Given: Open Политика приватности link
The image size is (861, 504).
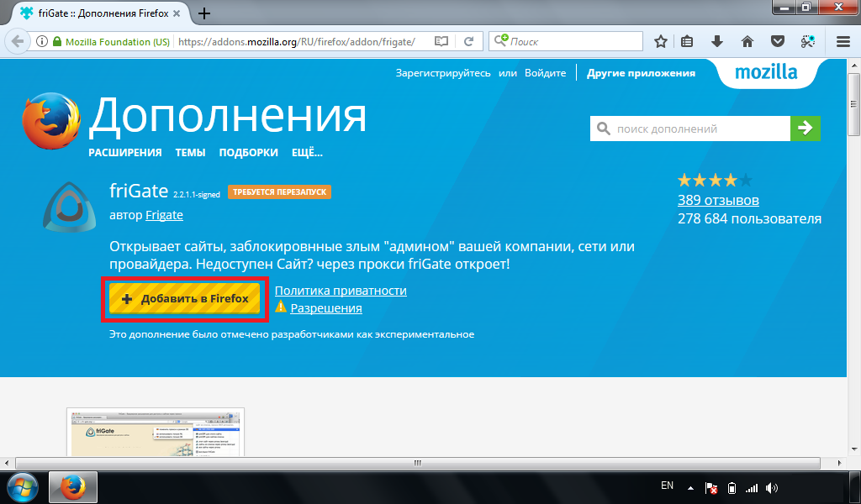Looking at the screenshot, I should tap(341, 291).
